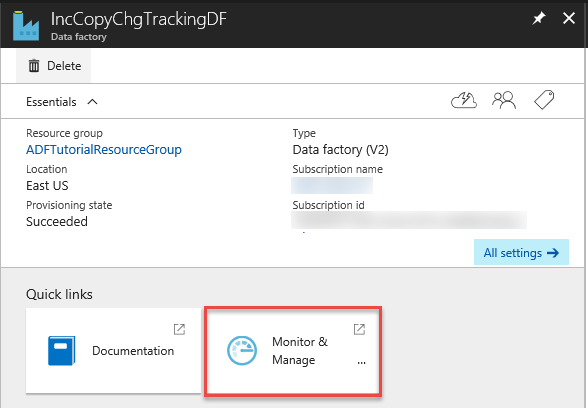Open the cloud quick start icon
Image resolution: width=588 pixels, height=408 pixels.
(x=464, y=100)
